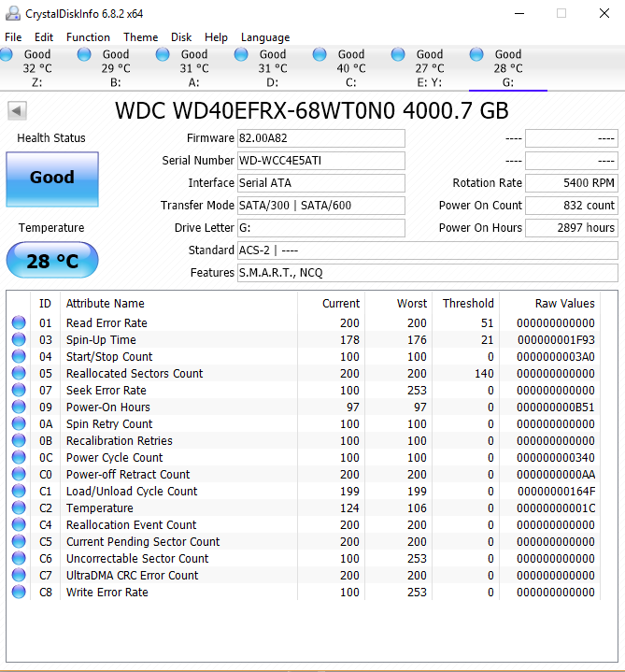Screen dimensions: 625x672
Task: Click the status orb for Start/Stop Count
Action: [19, 356]
